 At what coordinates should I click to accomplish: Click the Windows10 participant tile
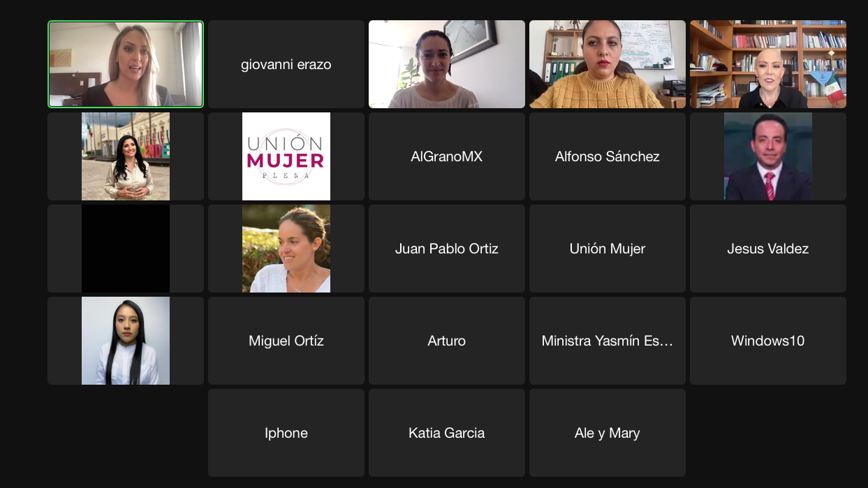[x=768, y=341]
